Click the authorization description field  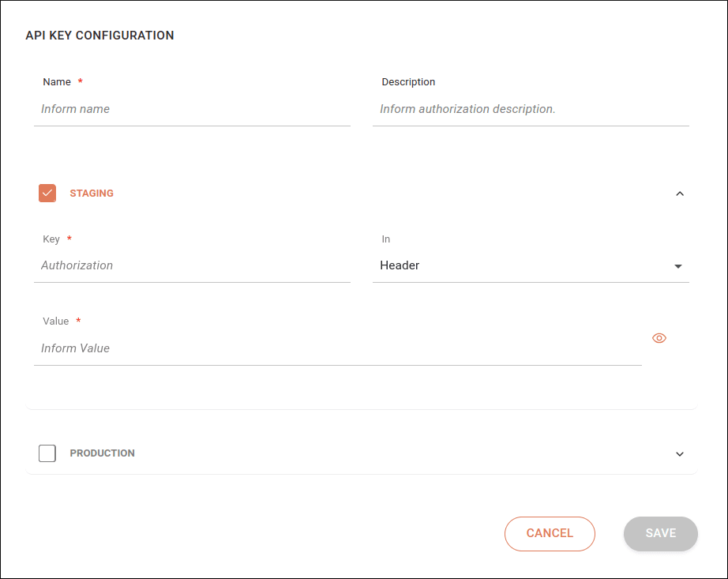531,110
